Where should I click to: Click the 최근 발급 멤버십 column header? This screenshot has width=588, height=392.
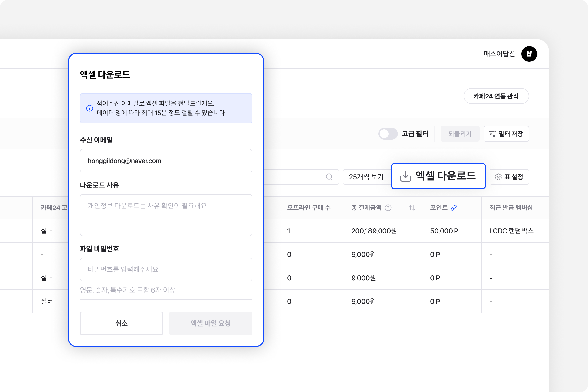pyautogui.click(x=515, y=208)
